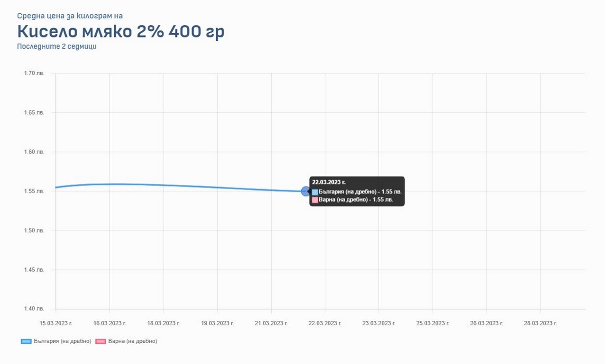Click the tooltip date header 22.03.2023 г.
This screenshot has height=364, width=605.
point(329,182)
